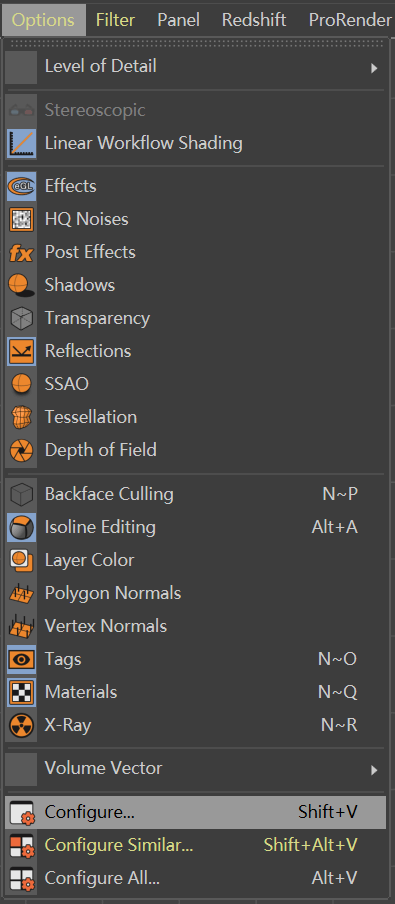Click the X-Ray radiation icon

(x=22, y=725)
